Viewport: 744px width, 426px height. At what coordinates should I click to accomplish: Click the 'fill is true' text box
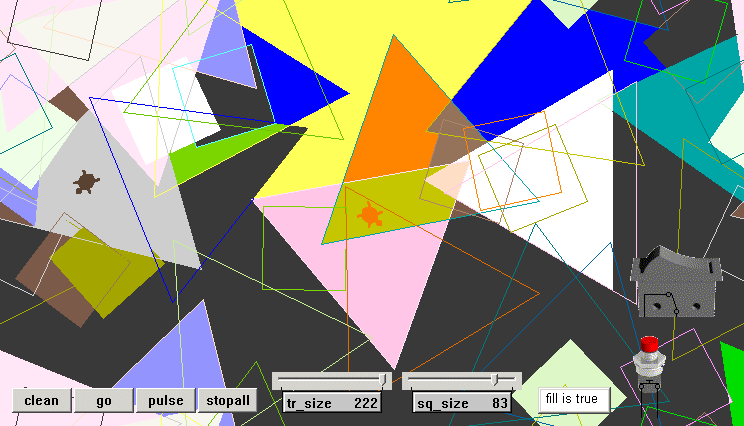[574, 399]
